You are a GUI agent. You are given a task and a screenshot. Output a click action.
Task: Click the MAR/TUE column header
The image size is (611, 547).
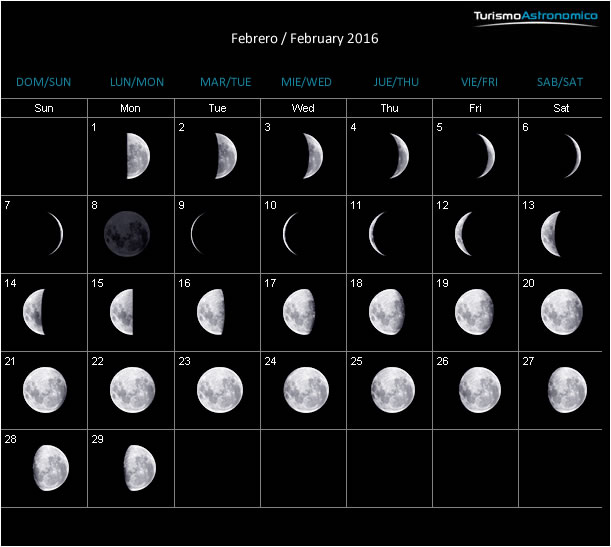(226, 82)
